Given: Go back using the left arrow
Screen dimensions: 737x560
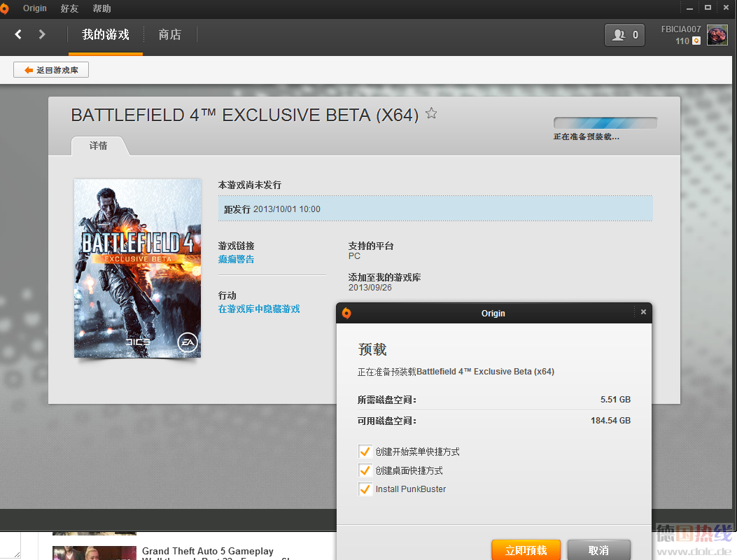Looking at the screenshot, I should 18,34.
